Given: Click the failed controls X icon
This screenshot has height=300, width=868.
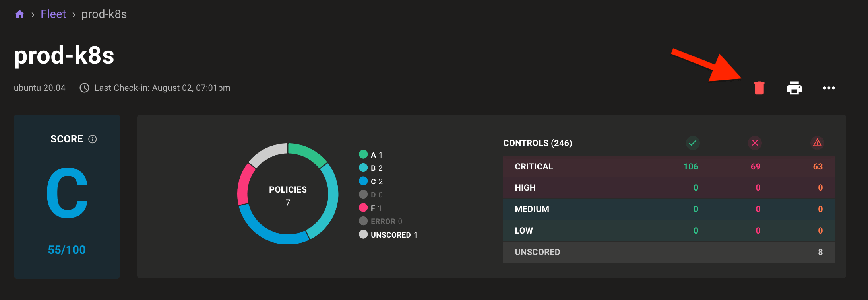Looking at the screenshot, I should [755, 143].
